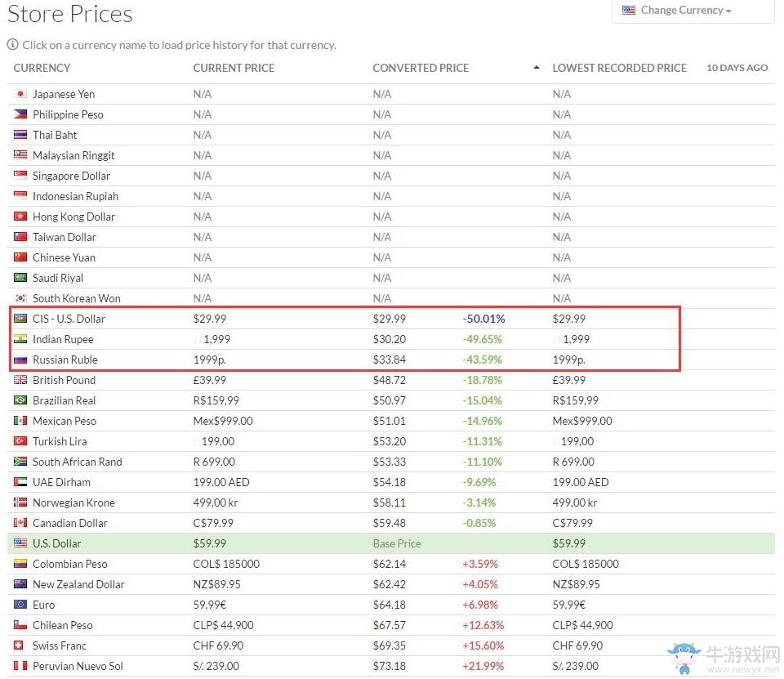Click the Canadian Dollar flag icon

coord(20,523)
